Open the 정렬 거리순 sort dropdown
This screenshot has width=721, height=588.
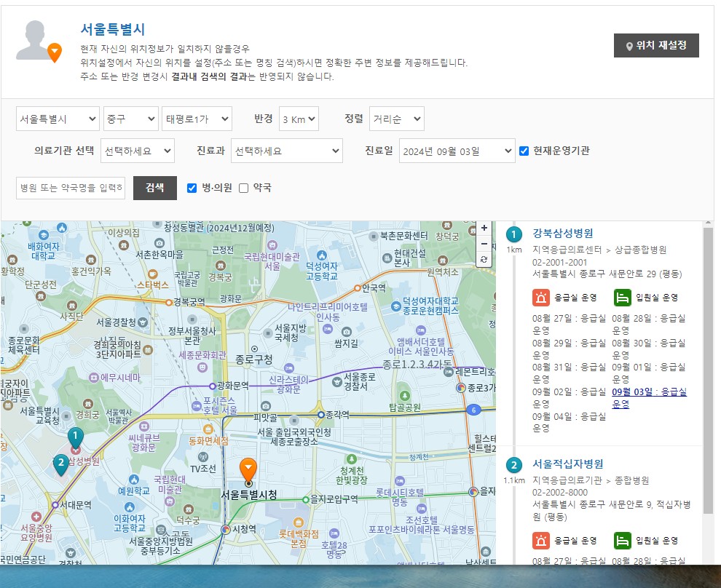[x=397, y=119]
